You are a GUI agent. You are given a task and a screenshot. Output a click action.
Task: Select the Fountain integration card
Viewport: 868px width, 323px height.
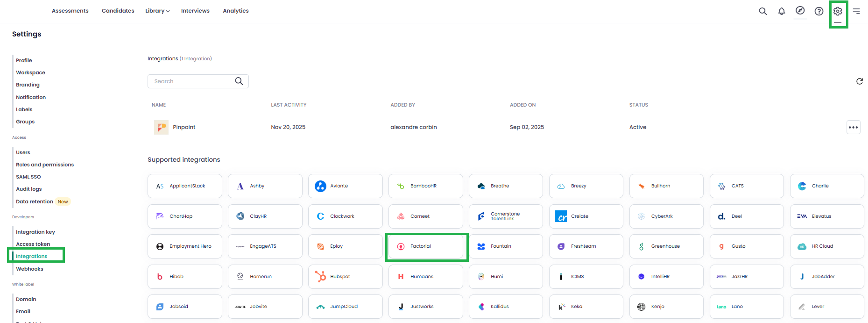point(506,246)
